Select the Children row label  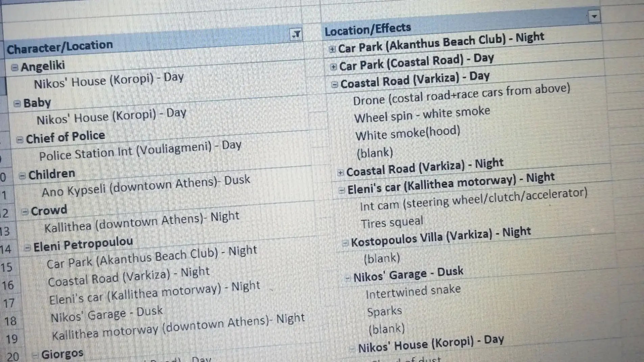point(52,174)
